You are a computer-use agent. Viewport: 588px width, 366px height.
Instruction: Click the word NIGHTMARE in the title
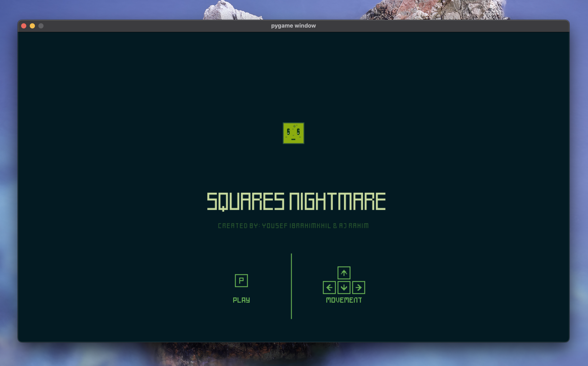point(337,201)
